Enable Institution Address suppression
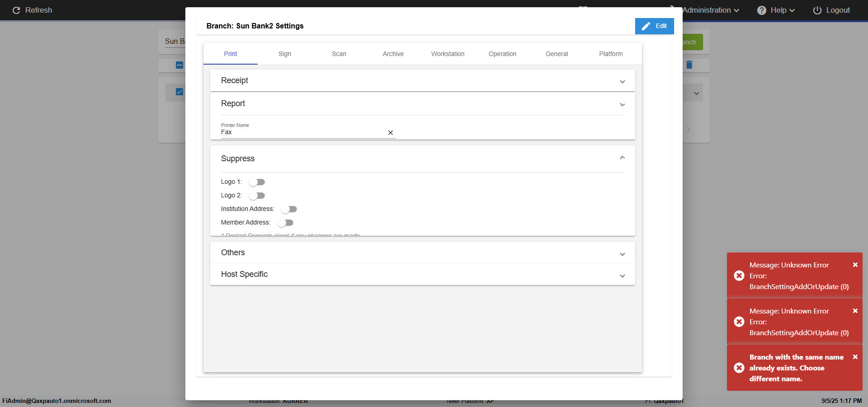Image resolution: width=868 pixels, height=407 pixels. click(x=289, y=209)
